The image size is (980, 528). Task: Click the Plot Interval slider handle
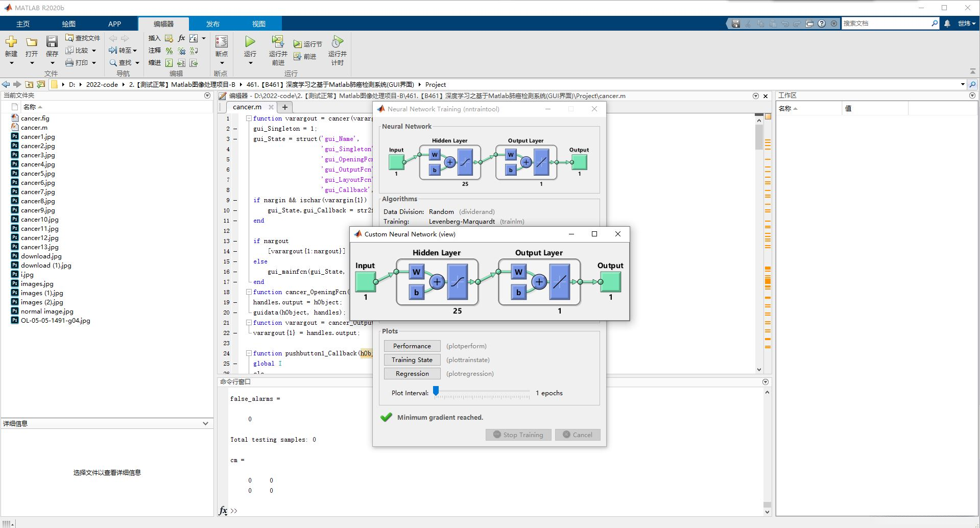tap(436, 391)
